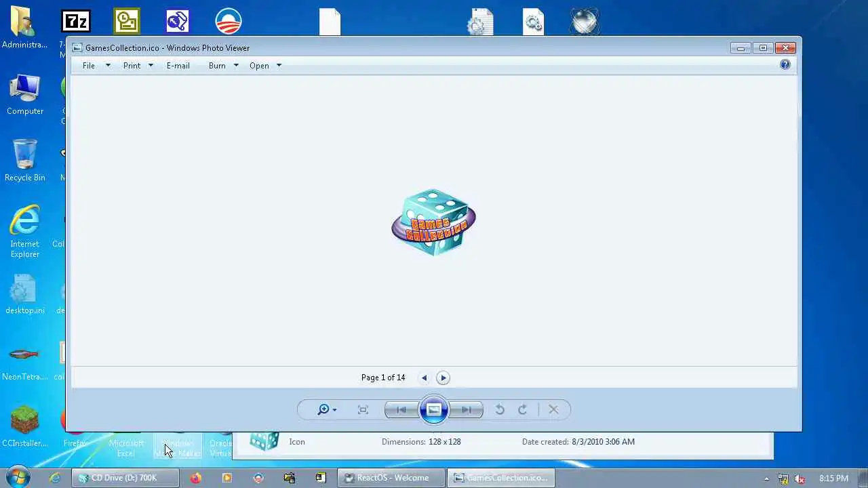868x488 pixels.
Task: Expand the Print dropdown arrow
Action: 151,66
